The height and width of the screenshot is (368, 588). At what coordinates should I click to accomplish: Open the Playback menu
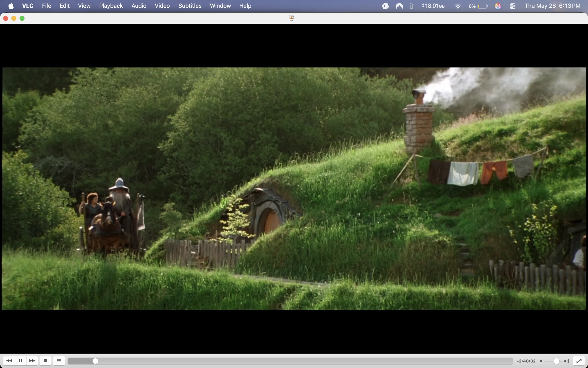pos(111,6)
